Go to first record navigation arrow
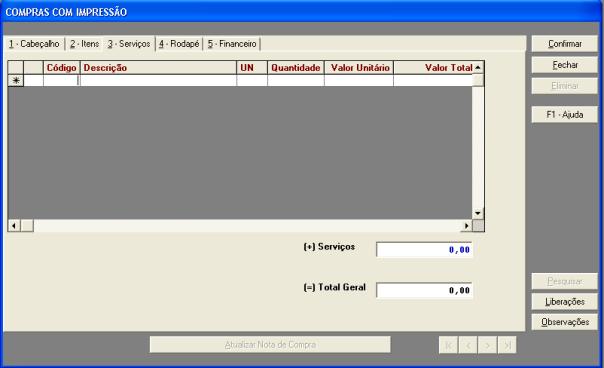The height and width of the screenshot is (368, 604). (x=448, y=345)
